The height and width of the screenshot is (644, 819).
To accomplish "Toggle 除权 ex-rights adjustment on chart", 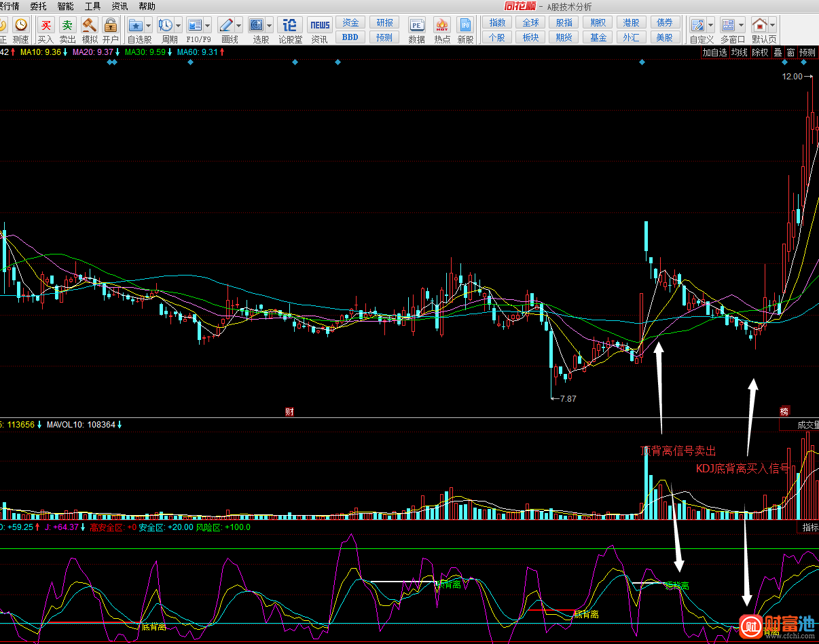I will tap(760, 52).
